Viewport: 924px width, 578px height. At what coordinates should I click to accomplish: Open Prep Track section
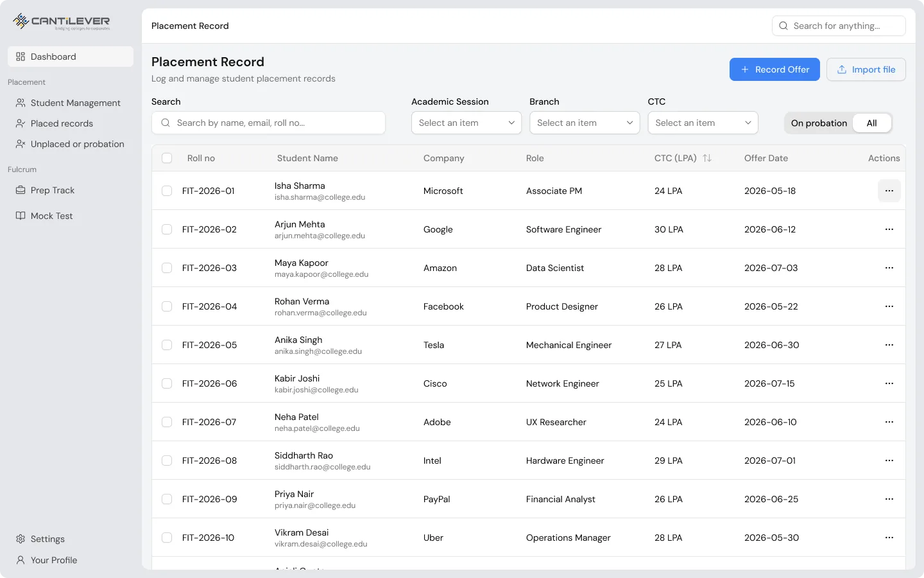pos(71,190)
